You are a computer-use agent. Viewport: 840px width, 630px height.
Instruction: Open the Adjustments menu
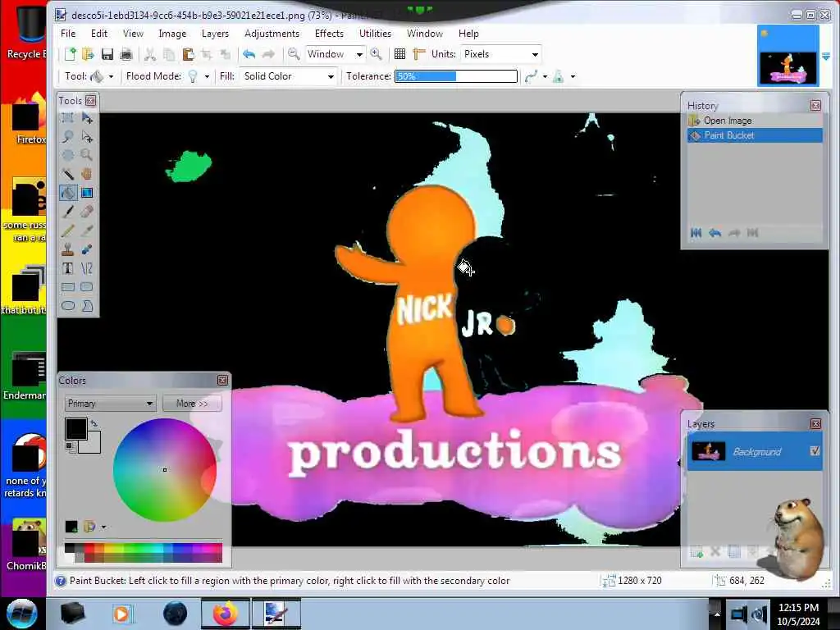272,33
